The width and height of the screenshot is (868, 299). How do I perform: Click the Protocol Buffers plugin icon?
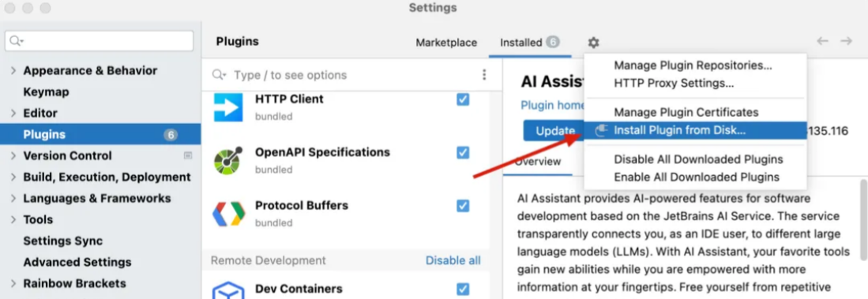(228, 214)
